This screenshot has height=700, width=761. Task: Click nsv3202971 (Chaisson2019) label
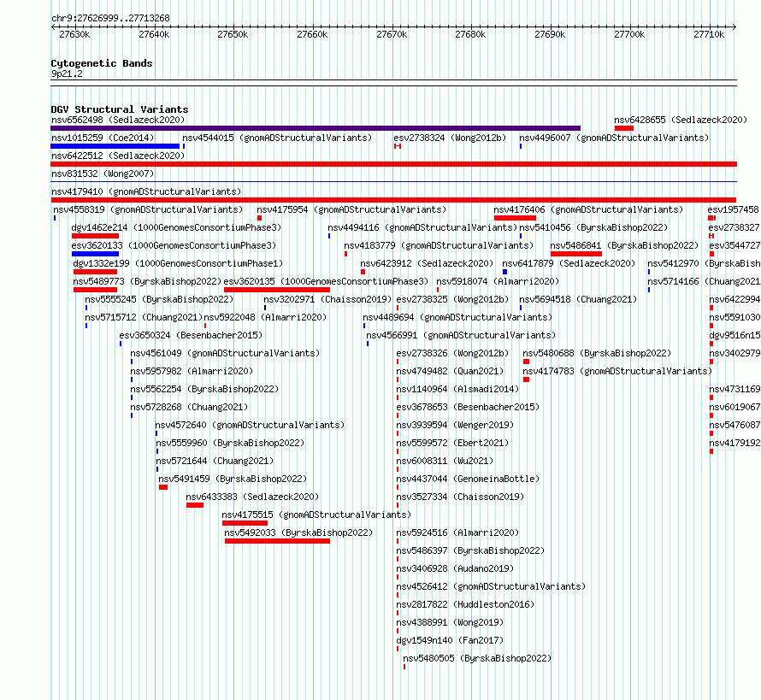click(x=327, y=299)
